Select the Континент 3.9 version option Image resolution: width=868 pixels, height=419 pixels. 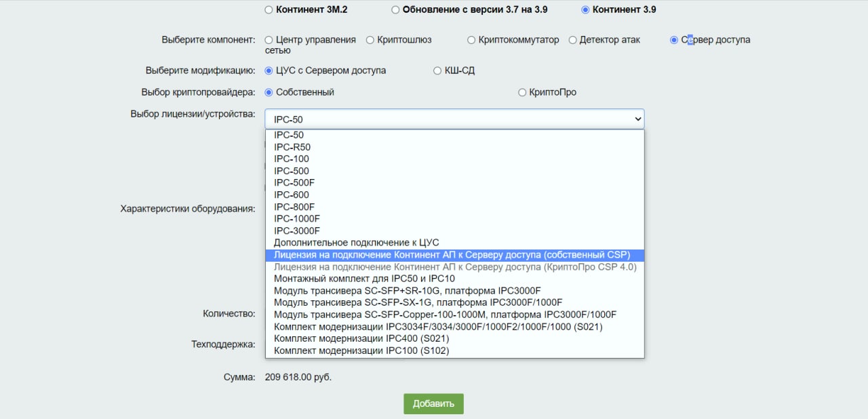[x=585, y=10]
